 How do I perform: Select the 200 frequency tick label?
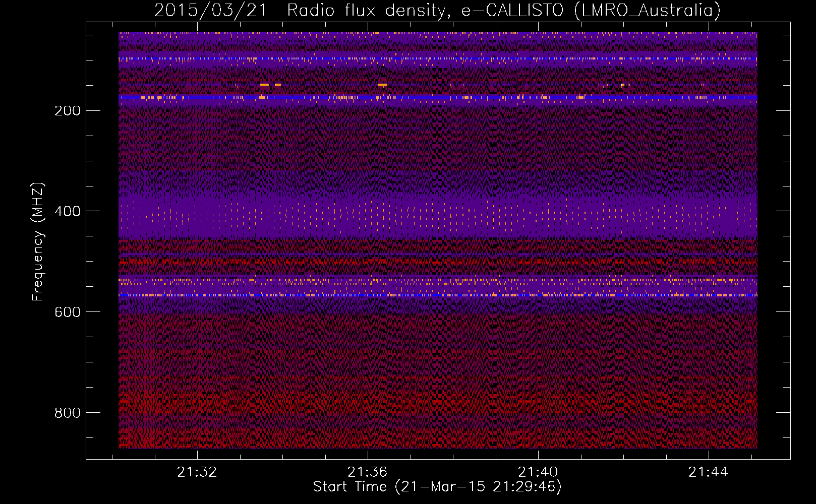(x=68, y=111)
